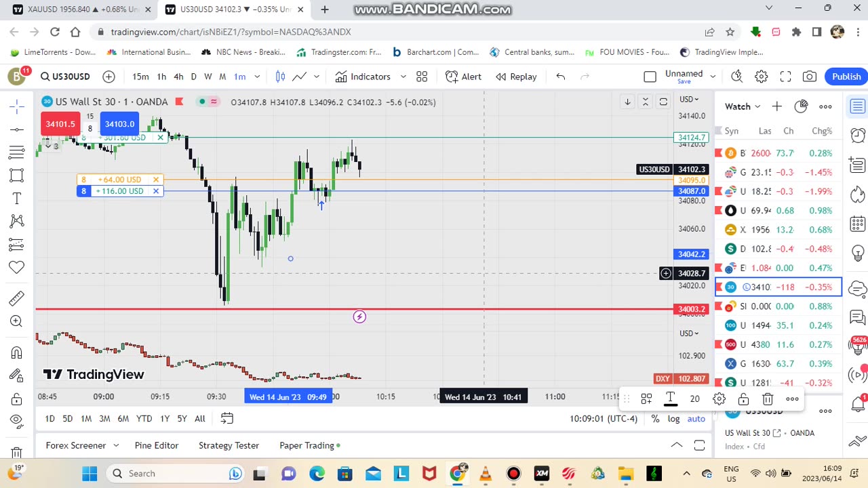Expand the Forex Screener dropdown arrow
868x488 pixels.
(116, 445)
